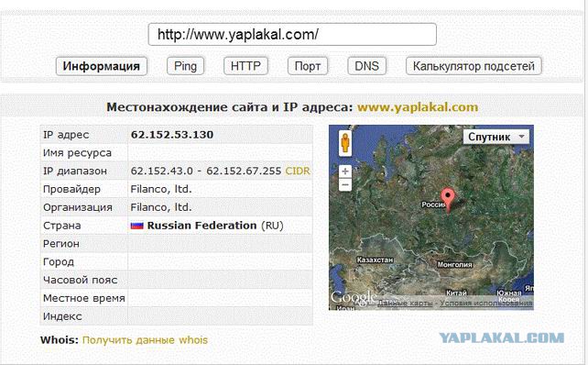Click Получить данные whois link

pyautogui.click(x=145, y=340)
